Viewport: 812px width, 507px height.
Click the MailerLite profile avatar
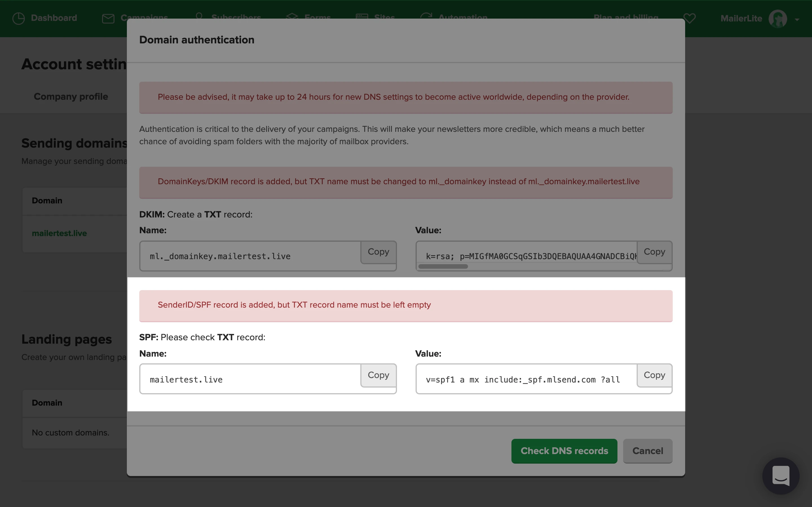click(777, 18)
